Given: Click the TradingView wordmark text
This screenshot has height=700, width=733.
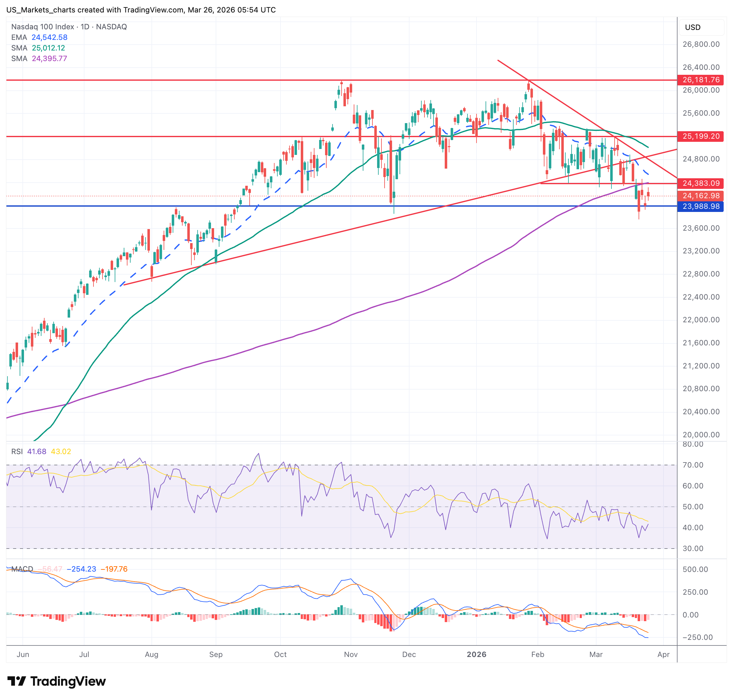Looking at the screenshot, I should 68,681.
